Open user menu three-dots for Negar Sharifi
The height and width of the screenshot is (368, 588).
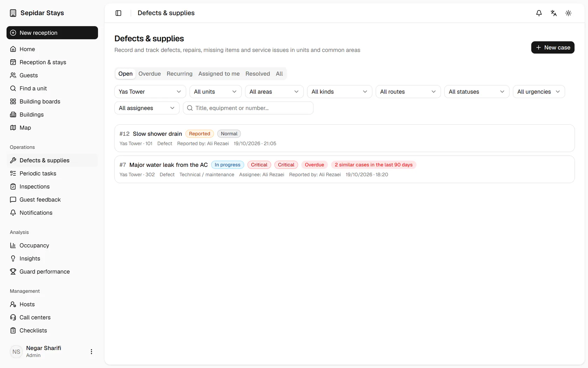click(91, 352)
